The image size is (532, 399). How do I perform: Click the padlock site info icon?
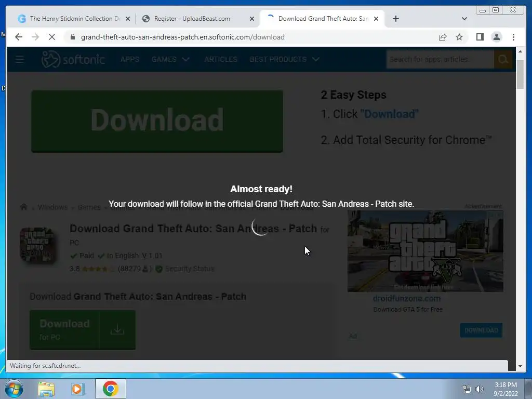pyautogui.click(x=73, y=37)
